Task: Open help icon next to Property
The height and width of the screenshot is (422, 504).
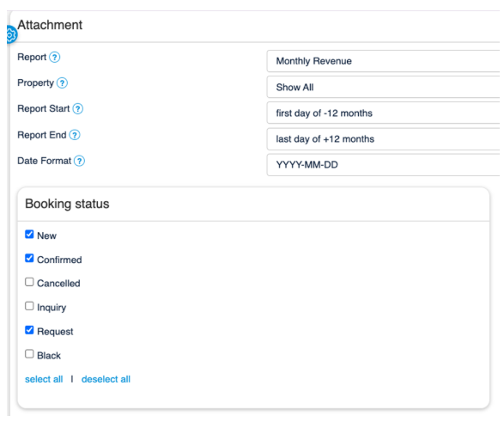Action: coord(62,83)
